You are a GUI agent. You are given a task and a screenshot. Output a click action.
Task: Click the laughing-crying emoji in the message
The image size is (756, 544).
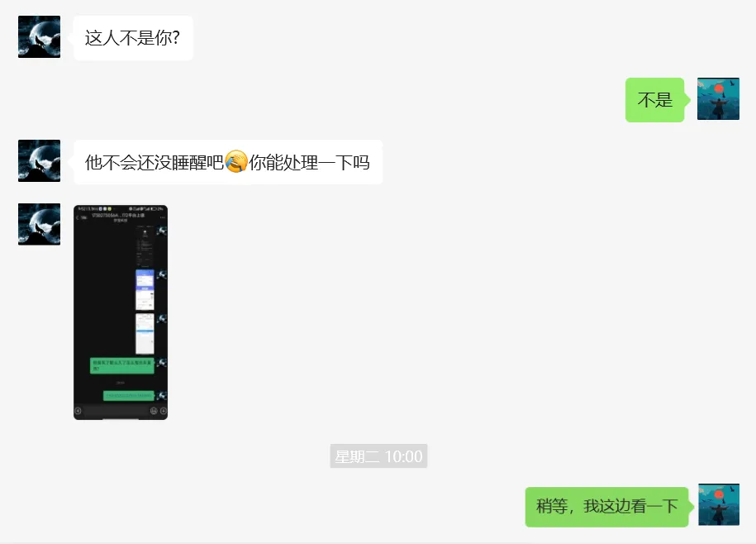236,161
